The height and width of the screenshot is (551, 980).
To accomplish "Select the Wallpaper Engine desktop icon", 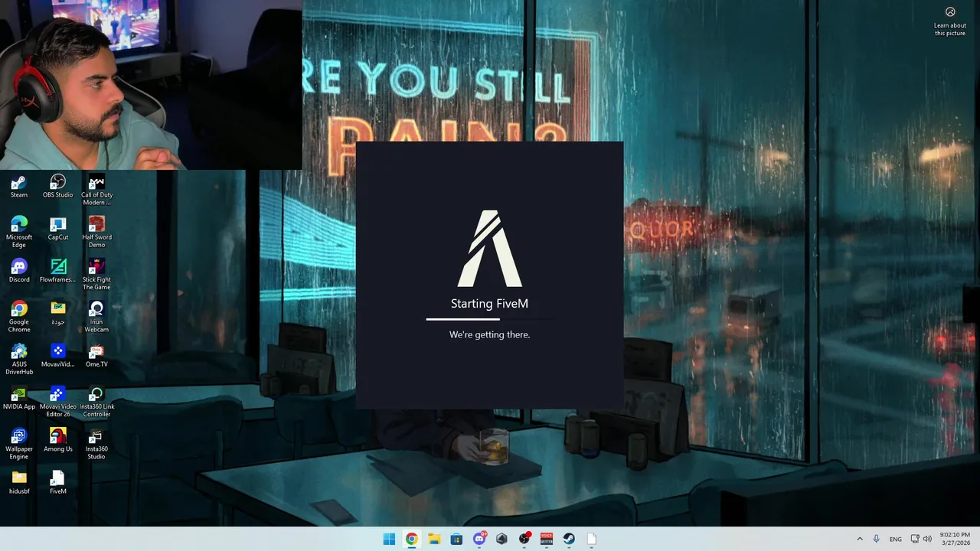I will tap(19, 444).
